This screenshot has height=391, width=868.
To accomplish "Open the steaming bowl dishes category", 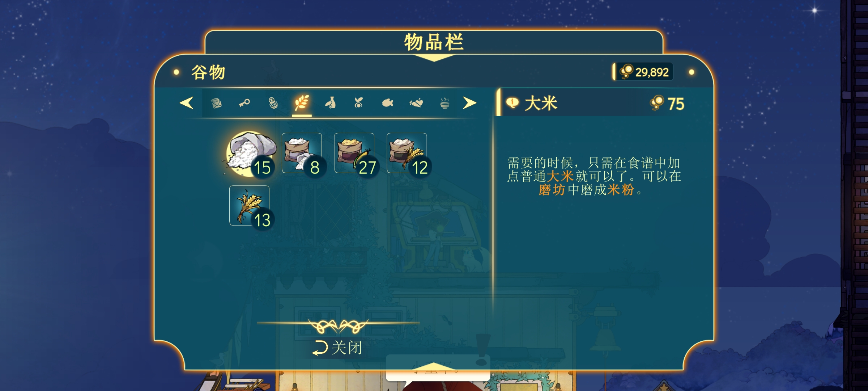I will pyautogui.click(x=444, y=103).
